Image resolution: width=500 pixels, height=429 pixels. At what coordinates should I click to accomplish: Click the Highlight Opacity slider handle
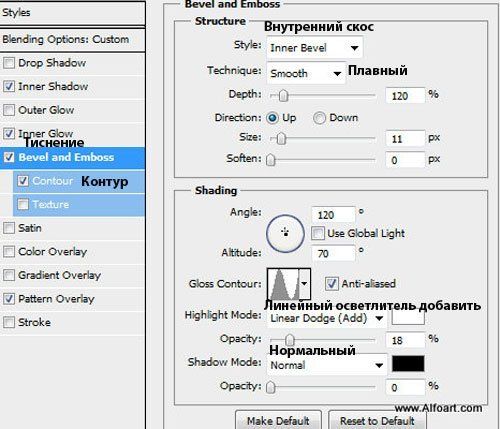point(290,340)
